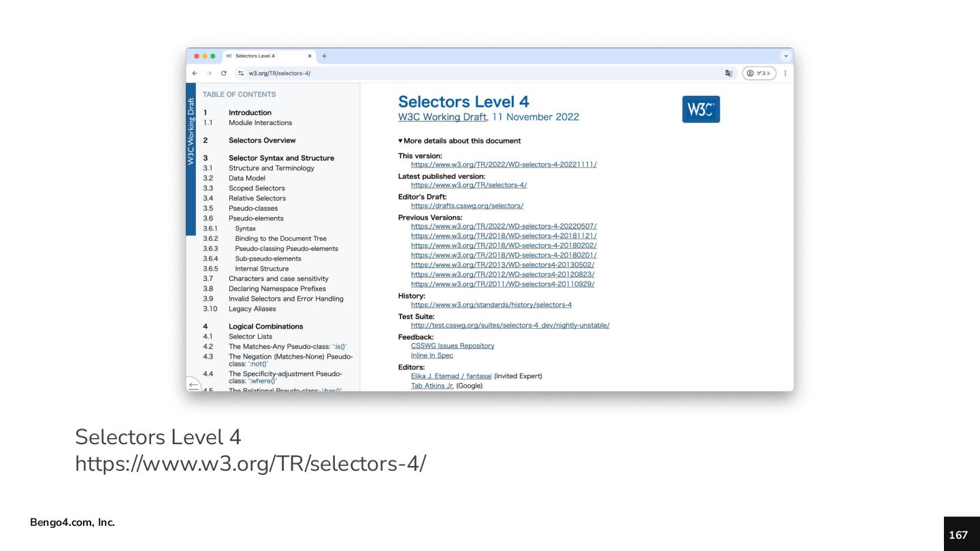Screen dimensions: 980x551
Task: Open the Test Suite nightly-unstable link
Action: pyautogui.click(x=510, y=325)
